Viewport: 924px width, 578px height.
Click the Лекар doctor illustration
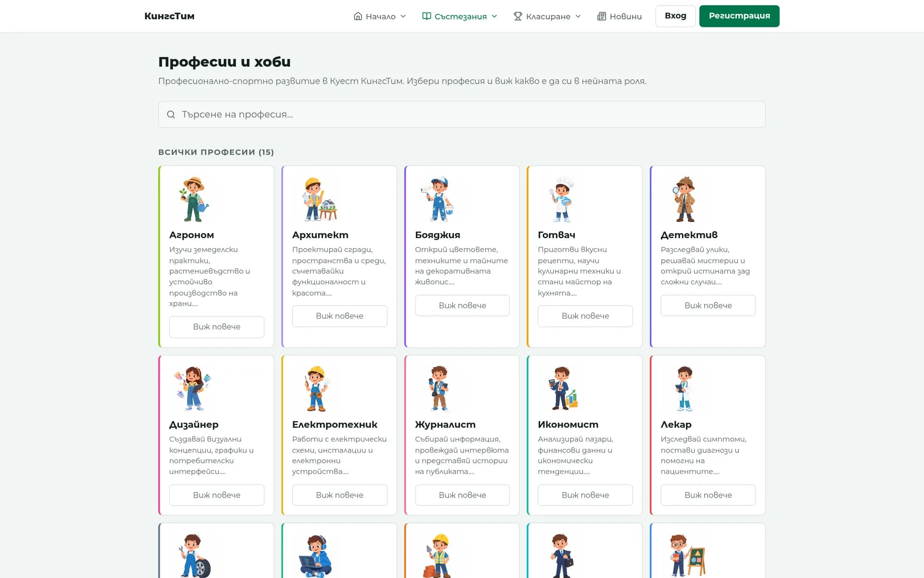click(x=684, y=389)
